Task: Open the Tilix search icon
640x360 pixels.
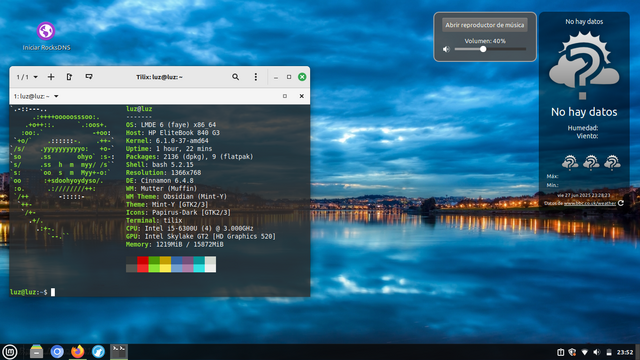Action: pyautogui.click(x=236, y=77)
